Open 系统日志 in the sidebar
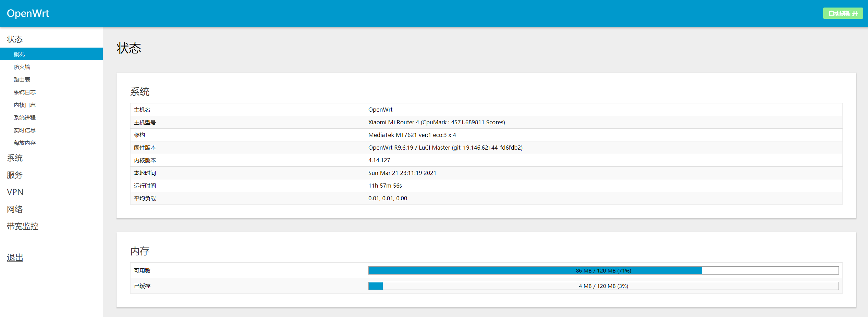The width and height of the screenshot is (868, 317). 25,92
